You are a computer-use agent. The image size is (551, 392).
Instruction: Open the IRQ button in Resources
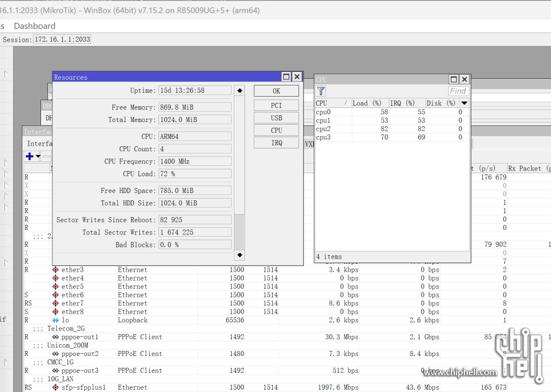pos(276,143)
